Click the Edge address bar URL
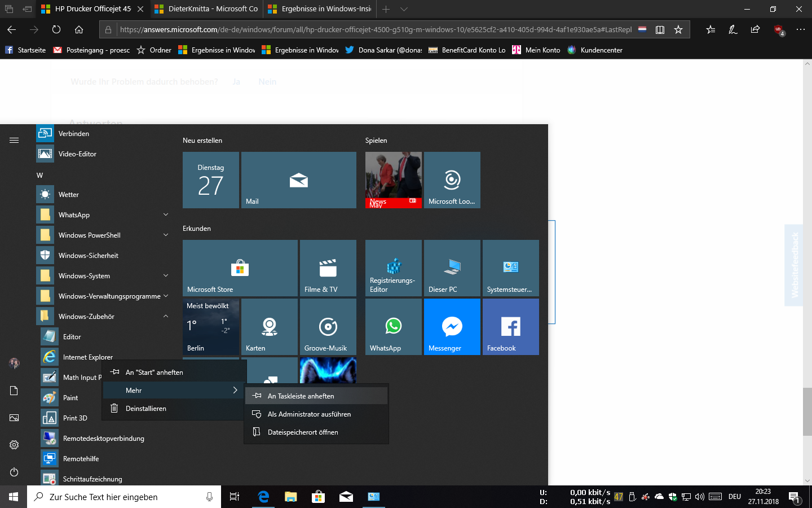The height and width of the screenshot is (508, 812). pos(376,29)
